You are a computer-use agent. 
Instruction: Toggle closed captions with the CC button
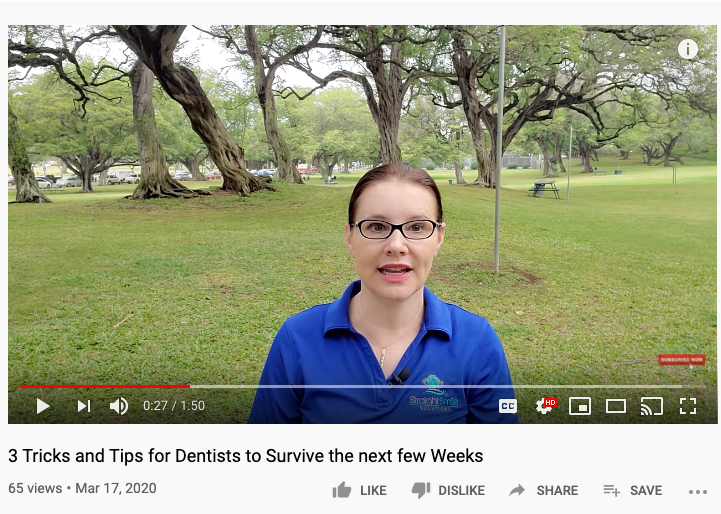point(508,406)
